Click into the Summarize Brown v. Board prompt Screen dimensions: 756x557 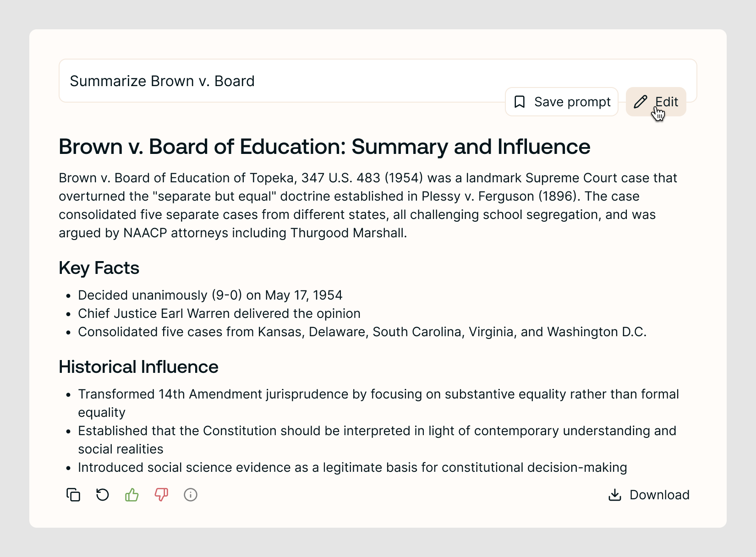[378, 81]
